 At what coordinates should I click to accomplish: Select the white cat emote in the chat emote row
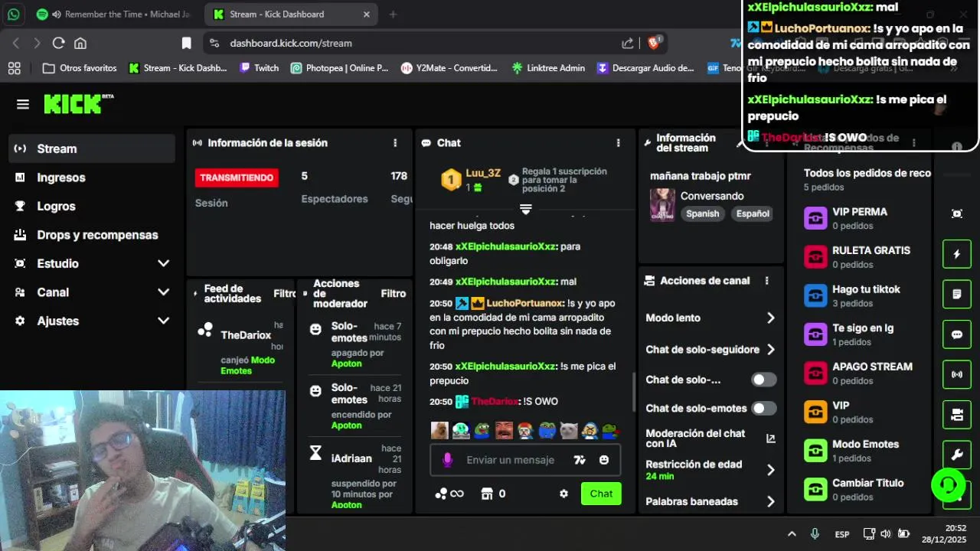click(x=567, y=430)
